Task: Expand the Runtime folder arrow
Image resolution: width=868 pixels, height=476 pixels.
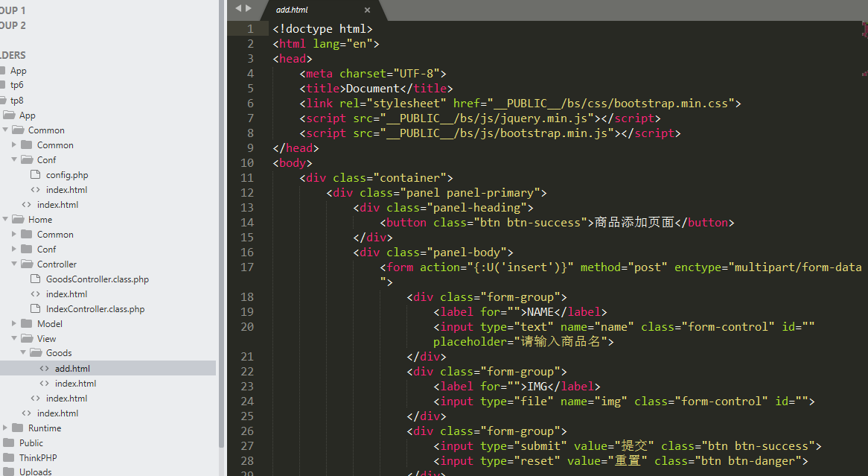Action: pos(5,428)
